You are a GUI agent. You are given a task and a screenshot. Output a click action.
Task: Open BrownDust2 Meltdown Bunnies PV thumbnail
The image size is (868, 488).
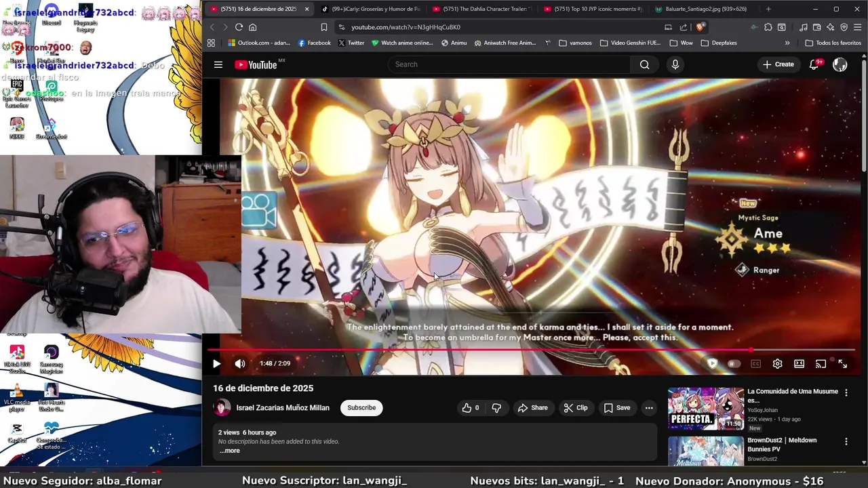tap(705, 451)
